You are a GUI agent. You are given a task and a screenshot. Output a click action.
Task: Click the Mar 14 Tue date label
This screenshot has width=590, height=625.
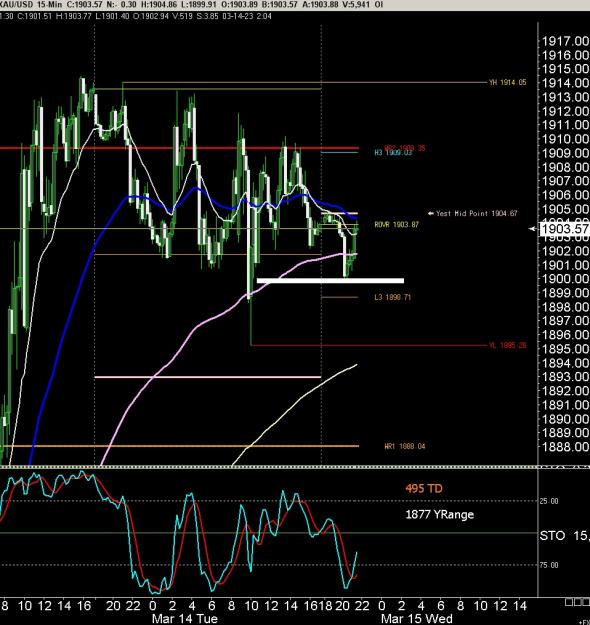[185, 619]
